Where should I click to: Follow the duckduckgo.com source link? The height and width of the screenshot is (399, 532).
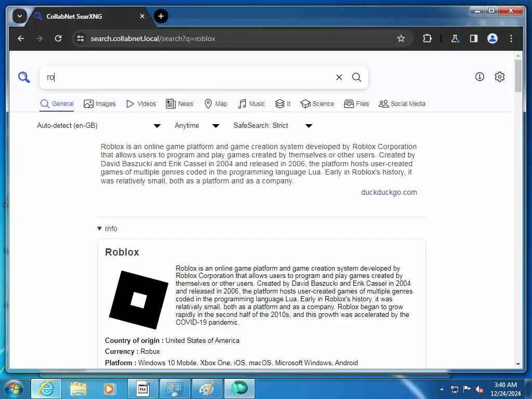(389, 192)
